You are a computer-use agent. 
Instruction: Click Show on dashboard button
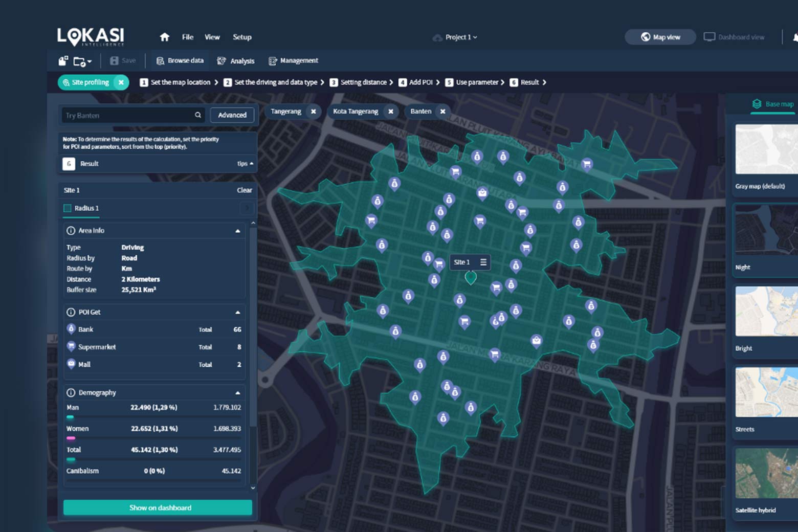pyautogui.click(x=158, y=507)
